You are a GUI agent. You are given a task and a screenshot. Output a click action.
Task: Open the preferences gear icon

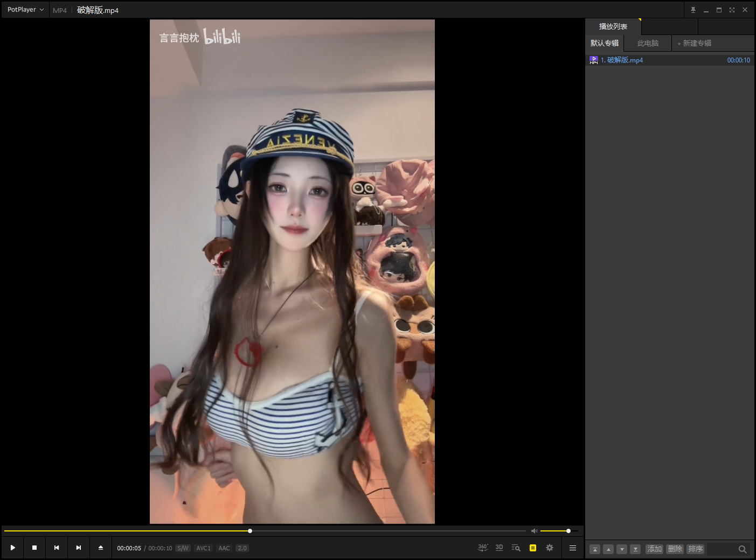pos(550,548)
